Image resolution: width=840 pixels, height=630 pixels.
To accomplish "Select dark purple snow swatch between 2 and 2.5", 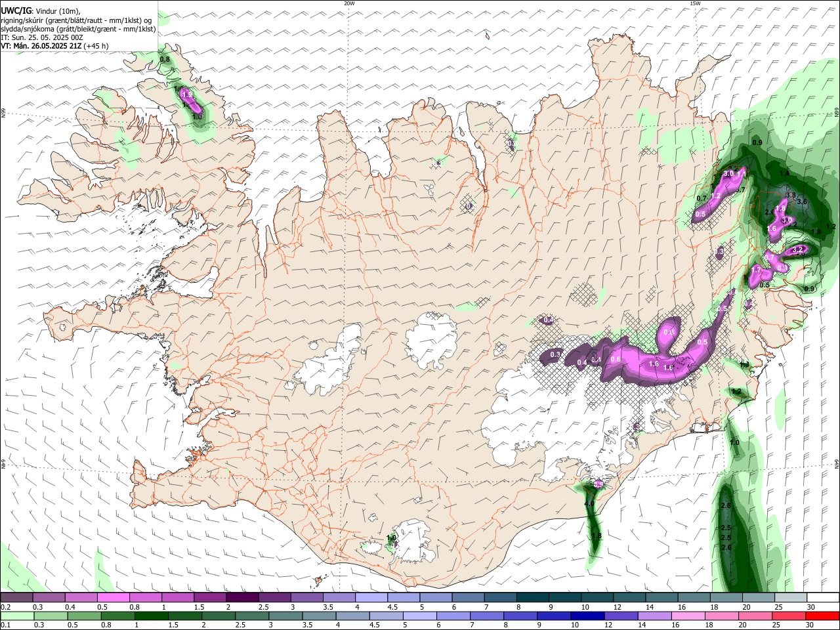I will 242,597.
